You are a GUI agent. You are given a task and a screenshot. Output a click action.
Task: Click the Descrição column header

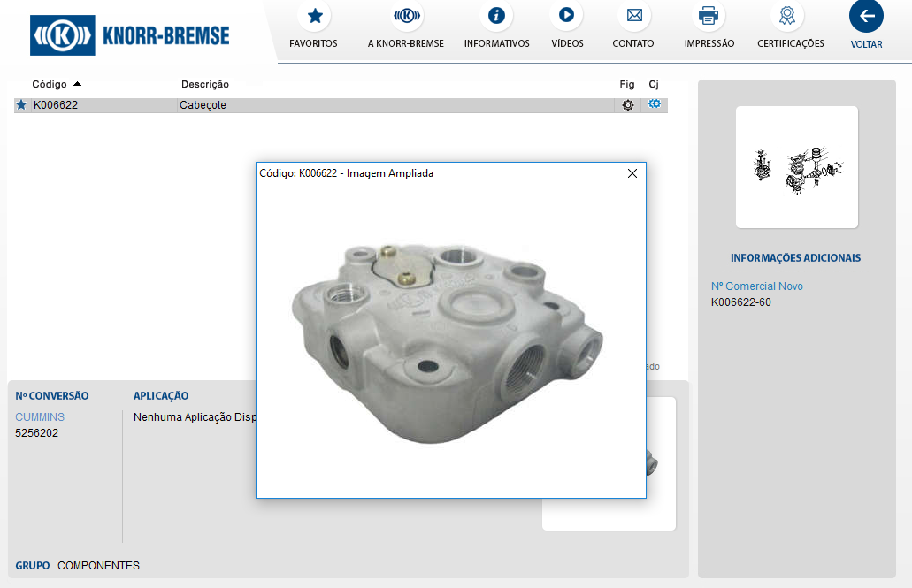coord(204,84)
